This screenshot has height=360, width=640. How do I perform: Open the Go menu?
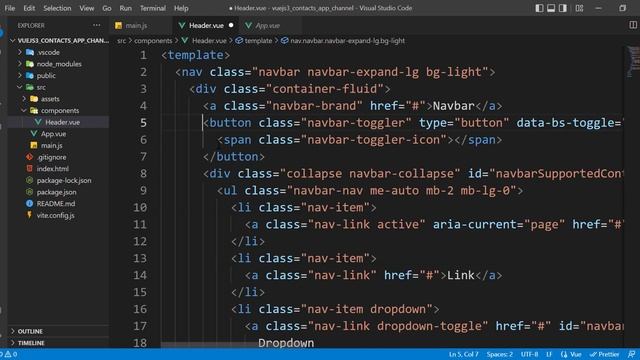[x=107, y=8]
